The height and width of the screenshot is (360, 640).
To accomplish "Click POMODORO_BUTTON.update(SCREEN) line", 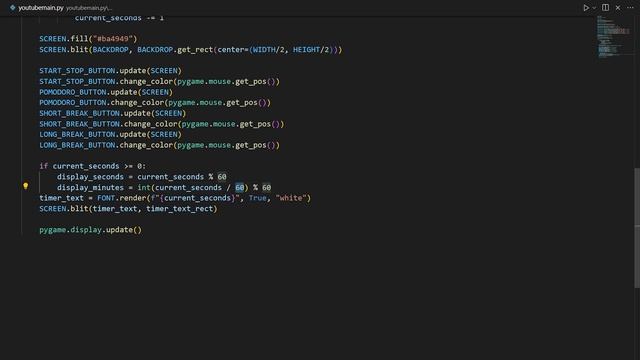I will point(106,92).
